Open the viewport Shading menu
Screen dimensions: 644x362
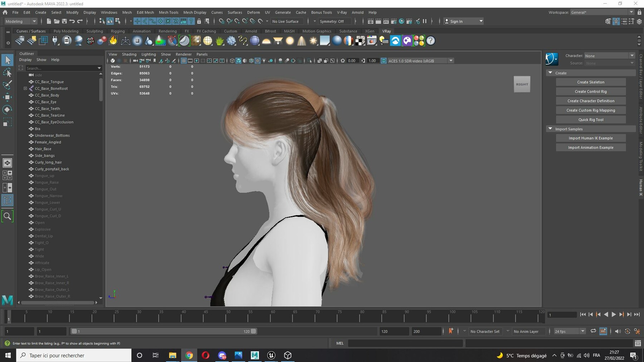click(129, 54)
